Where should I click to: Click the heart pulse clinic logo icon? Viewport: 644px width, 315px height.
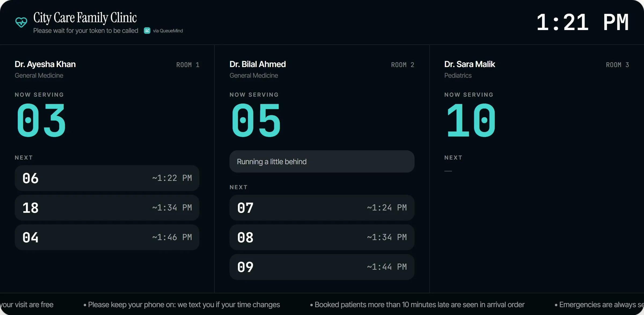[x=21, y=22]
